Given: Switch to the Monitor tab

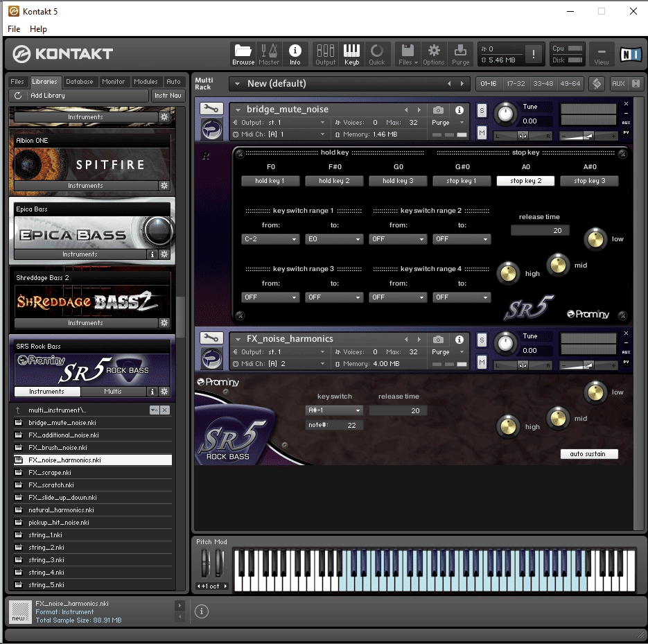Looking at the screenshot, I should [113, 81].
